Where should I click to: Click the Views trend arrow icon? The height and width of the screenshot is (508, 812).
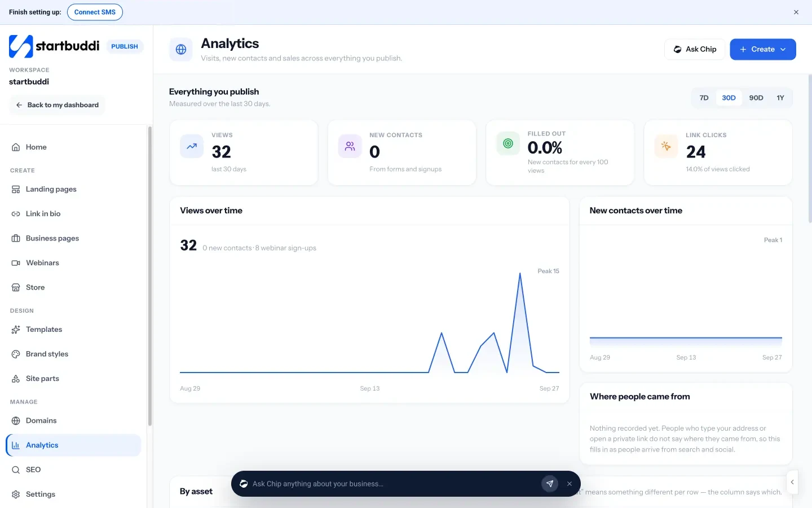click(192, 146)
